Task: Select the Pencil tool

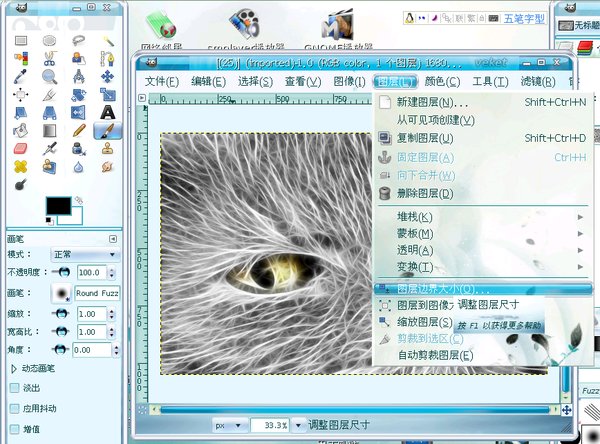Action: click(x=78, y=131)
